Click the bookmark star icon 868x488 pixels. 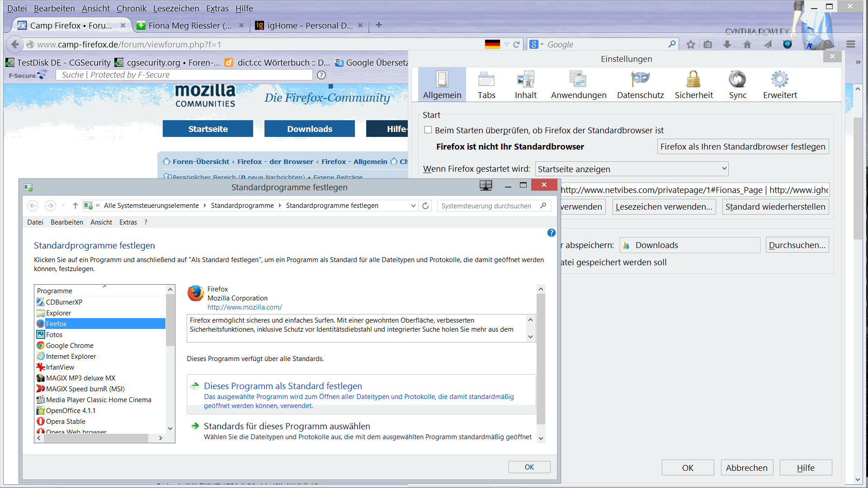pos(690,44)
